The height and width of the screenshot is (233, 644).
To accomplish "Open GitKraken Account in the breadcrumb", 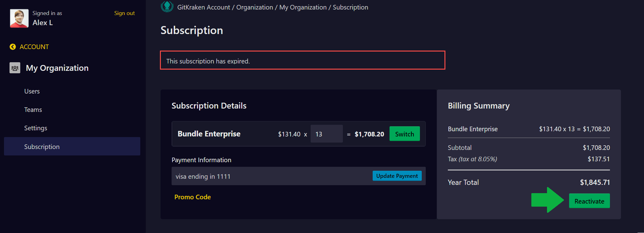I will pyautogui.click(x=204, y=7).
